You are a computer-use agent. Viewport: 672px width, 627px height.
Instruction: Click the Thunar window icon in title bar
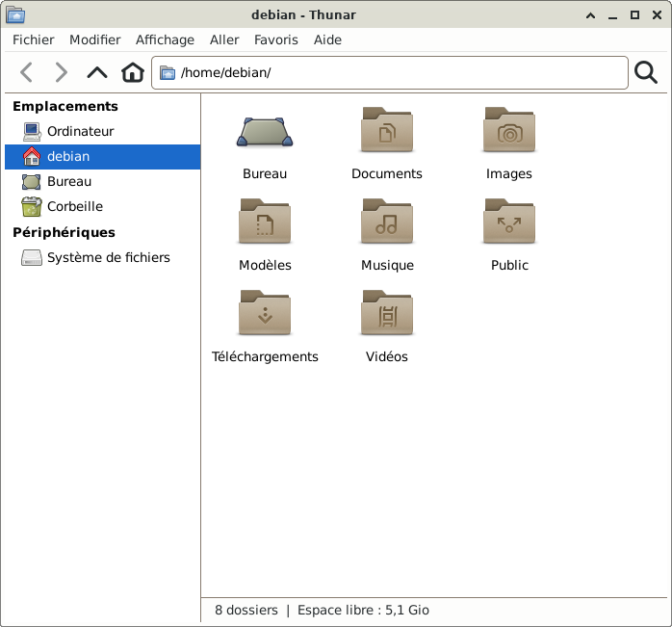(15, 14)
